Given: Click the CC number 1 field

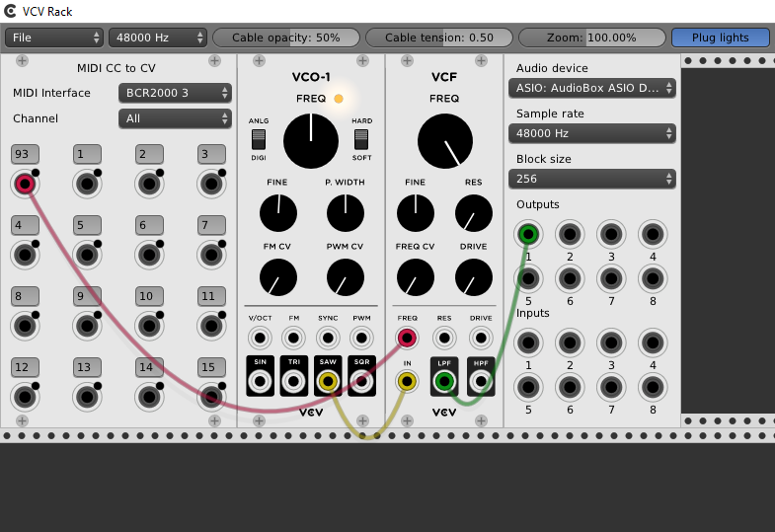Looking at the screenshot, I should [x=87, y=154].
